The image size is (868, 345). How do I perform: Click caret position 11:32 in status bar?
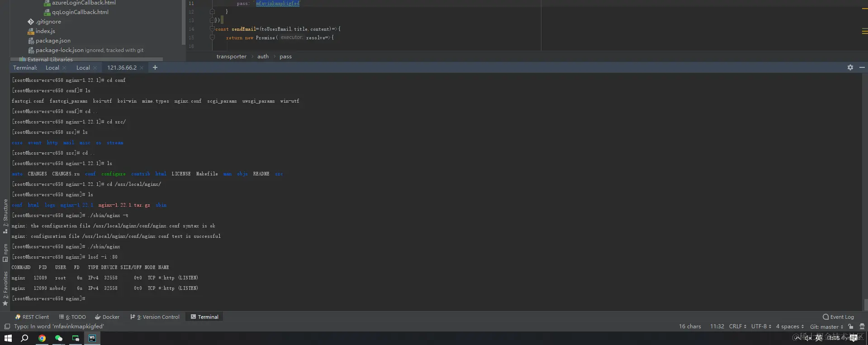(x=717, y=326)
